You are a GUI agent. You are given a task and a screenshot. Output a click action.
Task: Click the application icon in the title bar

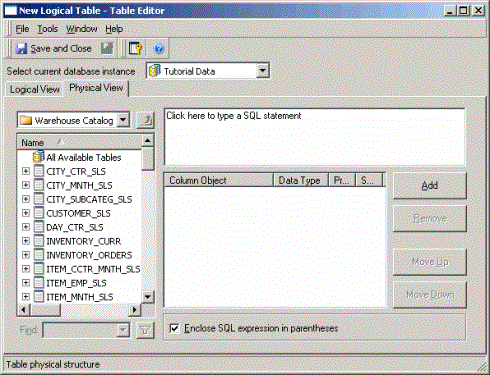pos(10,11)
